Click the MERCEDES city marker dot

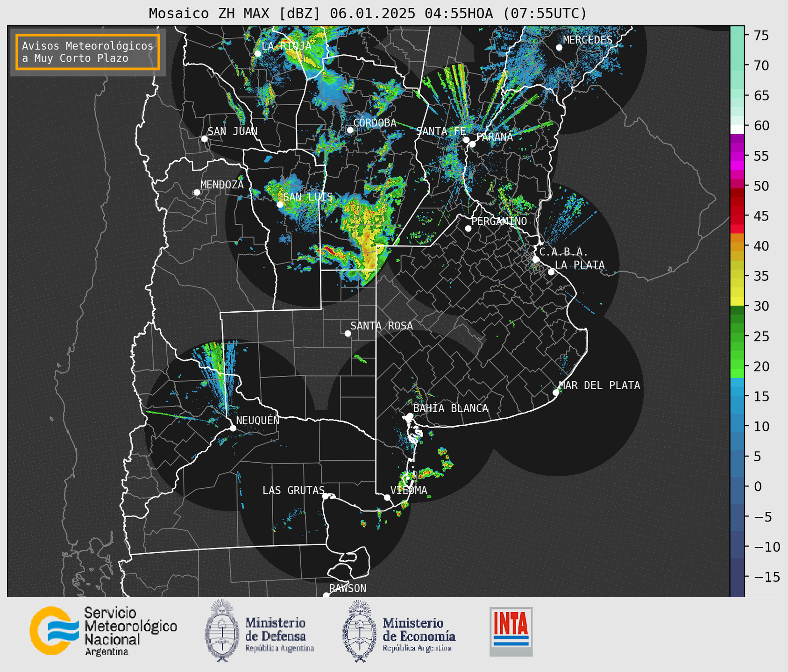559,48
